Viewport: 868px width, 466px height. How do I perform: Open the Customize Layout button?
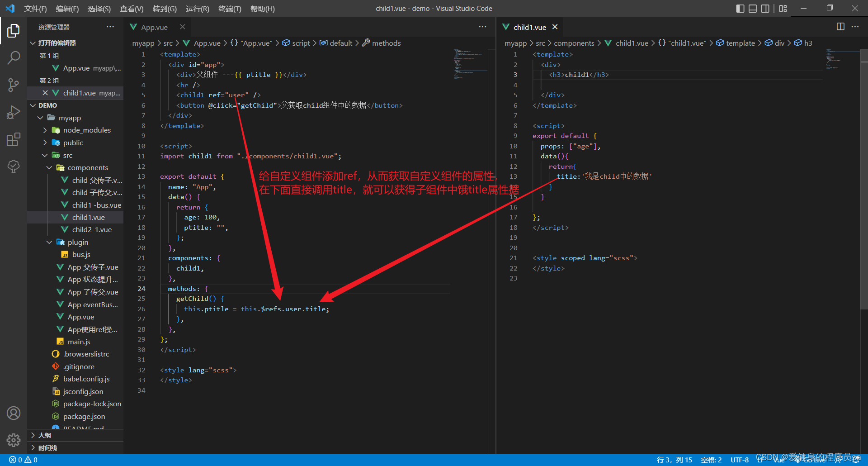[x=783, y=9]
